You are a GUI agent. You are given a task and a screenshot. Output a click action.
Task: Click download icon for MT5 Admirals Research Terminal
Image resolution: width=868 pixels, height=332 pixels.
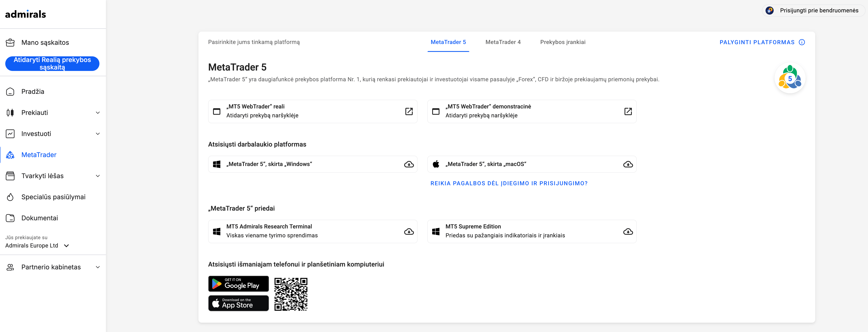tap(409, 232)
